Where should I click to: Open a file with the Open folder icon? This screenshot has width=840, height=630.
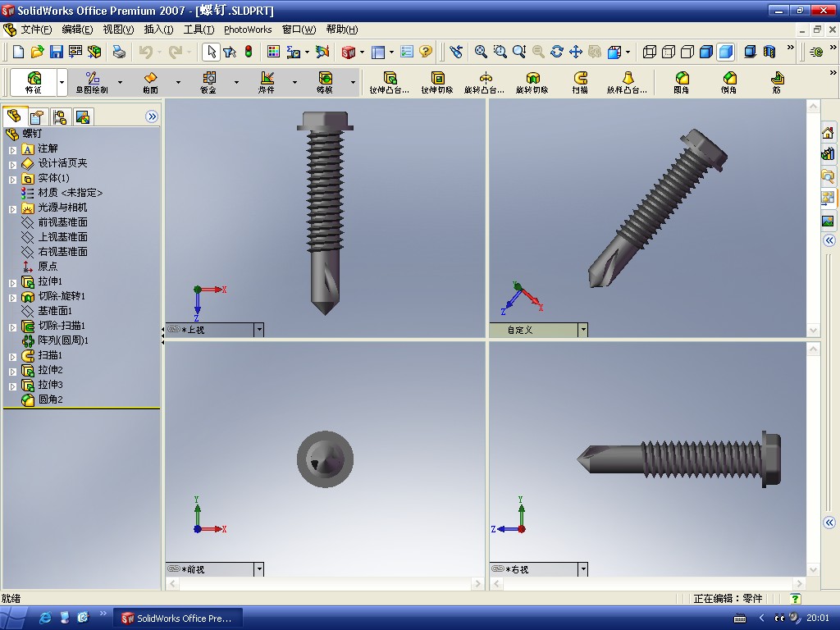[37, 52]
